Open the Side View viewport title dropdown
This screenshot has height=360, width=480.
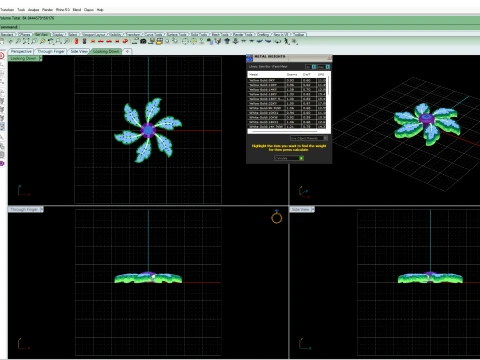tap(313, 209)
